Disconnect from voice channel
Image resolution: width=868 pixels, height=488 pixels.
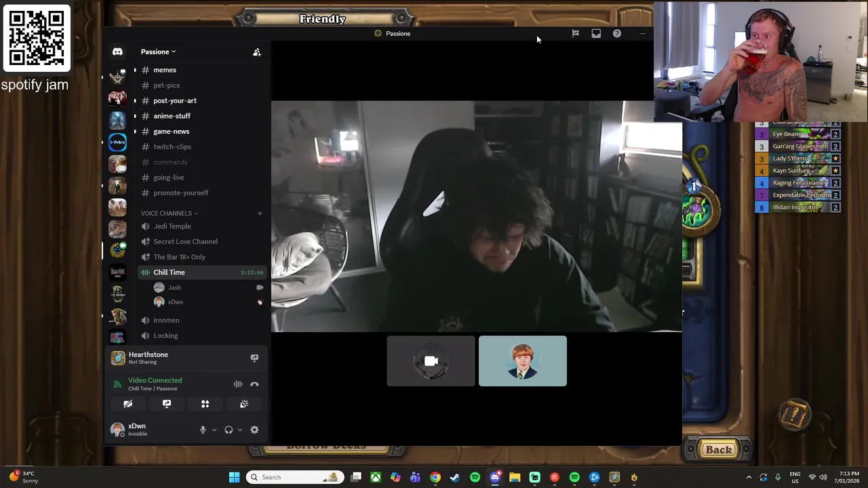(254, 384)
